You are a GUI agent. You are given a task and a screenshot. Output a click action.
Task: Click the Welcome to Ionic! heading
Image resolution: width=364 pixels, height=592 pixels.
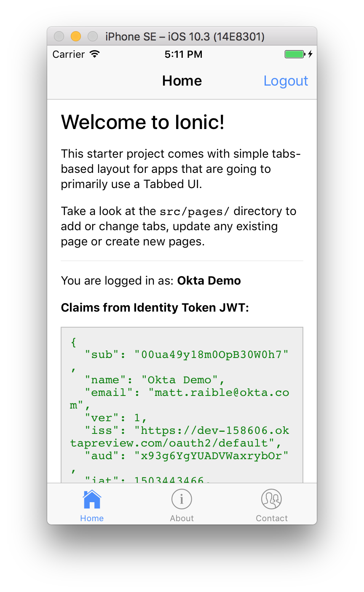143,122
